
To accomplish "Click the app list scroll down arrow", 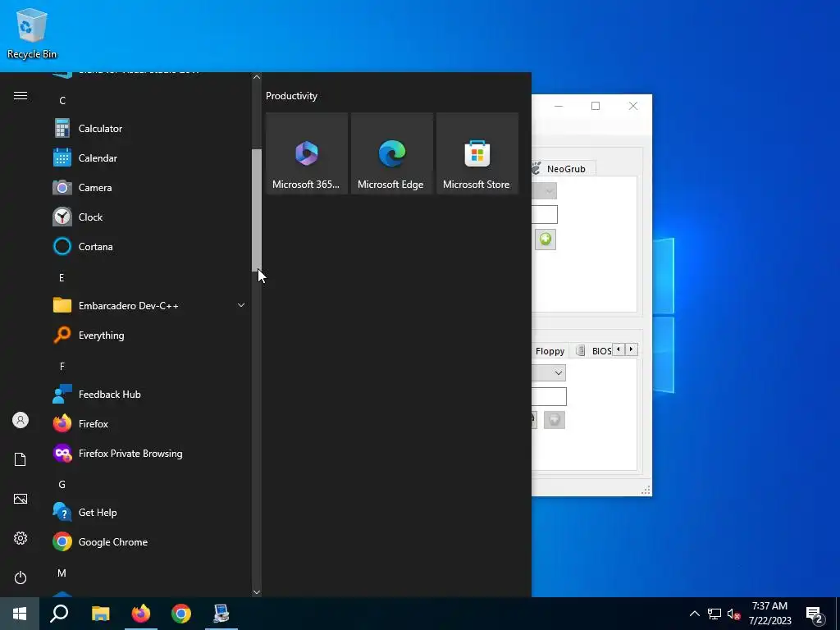I will coord(257,592).
